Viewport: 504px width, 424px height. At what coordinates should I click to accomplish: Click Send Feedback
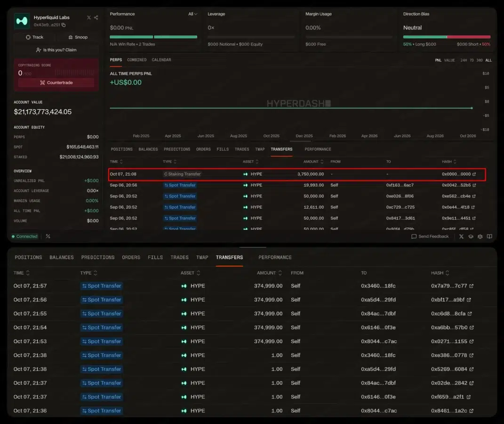430,236
